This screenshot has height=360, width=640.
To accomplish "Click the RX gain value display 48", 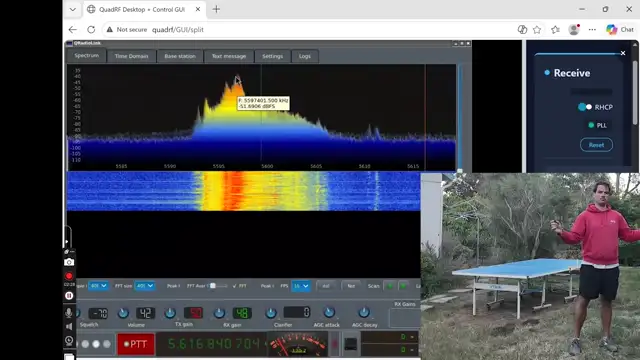I will tap(242, 313).
